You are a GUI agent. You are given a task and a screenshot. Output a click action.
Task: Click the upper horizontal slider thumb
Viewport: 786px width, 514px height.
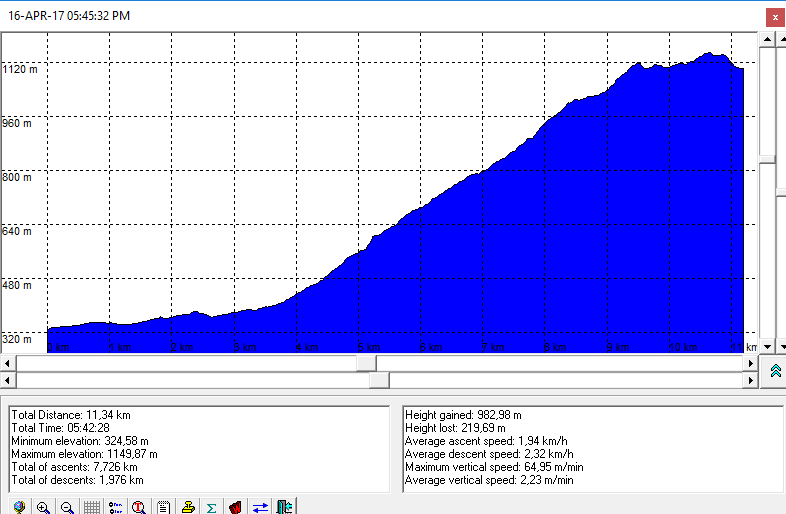[367, 362]
